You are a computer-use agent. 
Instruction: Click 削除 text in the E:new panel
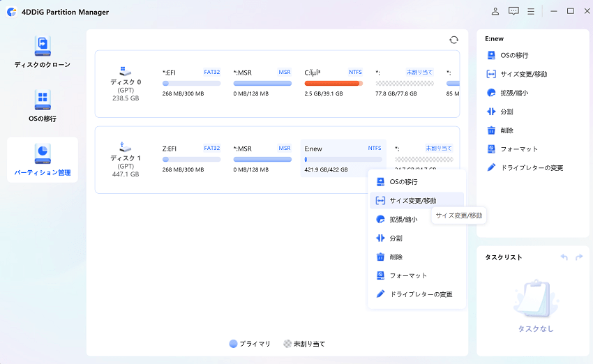506,130
